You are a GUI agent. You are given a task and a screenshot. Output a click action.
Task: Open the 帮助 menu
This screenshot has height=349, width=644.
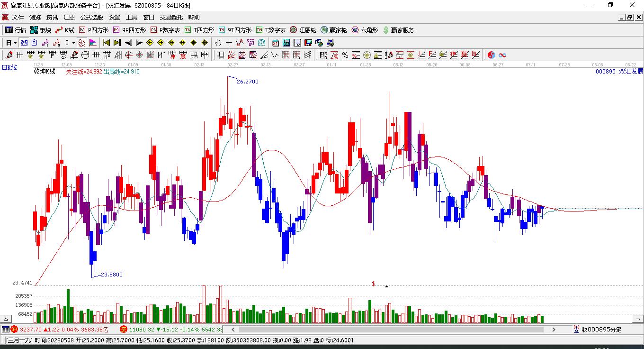[x=194, y=18]
